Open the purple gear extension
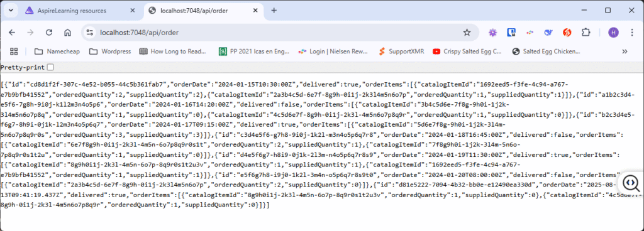 point(492,33)
